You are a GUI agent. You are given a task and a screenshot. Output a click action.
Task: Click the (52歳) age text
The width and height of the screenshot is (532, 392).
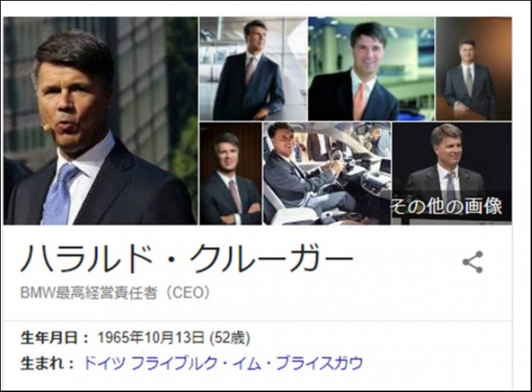click(x=230, y=338)
